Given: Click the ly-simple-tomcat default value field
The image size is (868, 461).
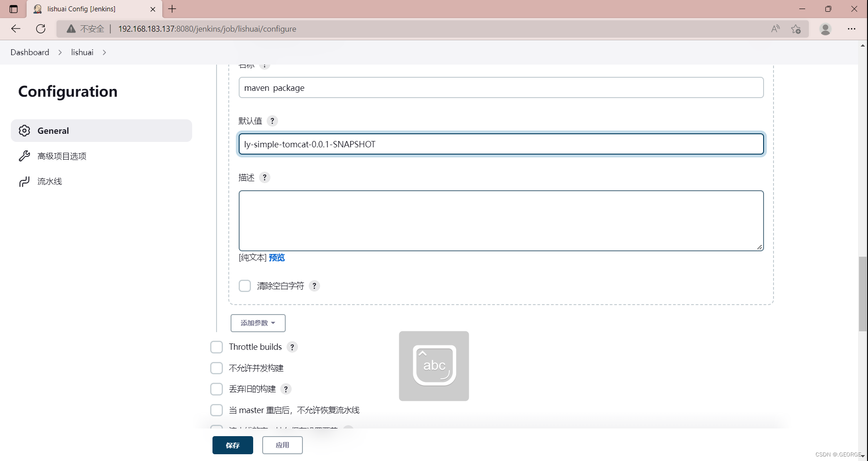Looking at the screenshot, I should (x=501, y=144).
